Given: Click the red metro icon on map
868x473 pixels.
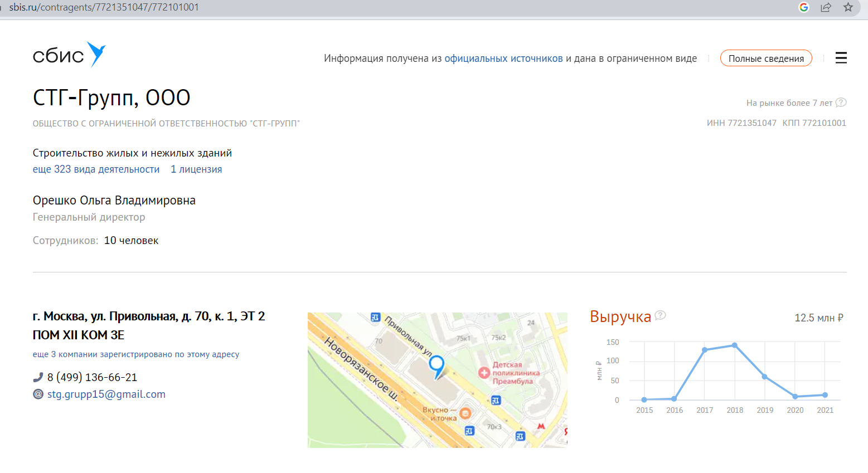Looking at the screenshot, I should (540, 426).
